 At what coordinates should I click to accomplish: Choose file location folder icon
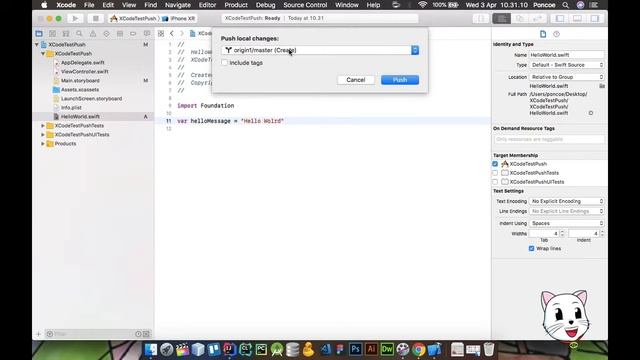tap(602, 86)
